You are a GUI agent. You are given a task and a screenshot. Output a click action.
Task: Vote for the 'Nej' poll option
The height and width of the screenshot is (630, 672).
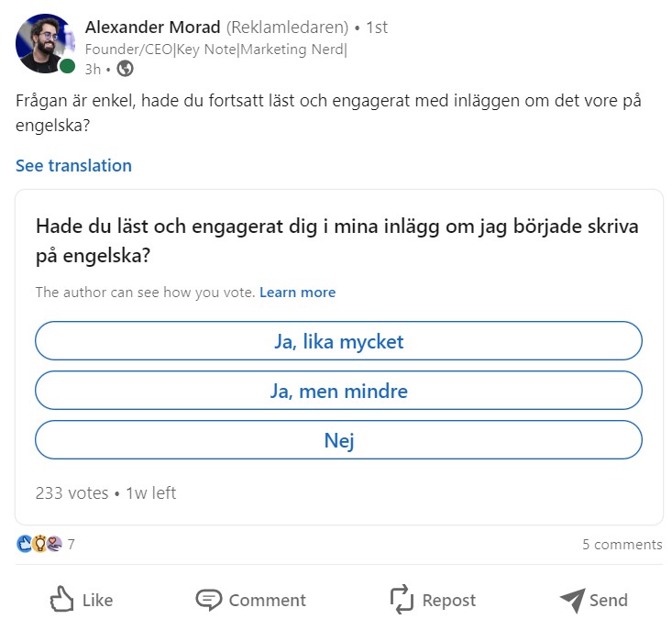[x=338, y=440]
